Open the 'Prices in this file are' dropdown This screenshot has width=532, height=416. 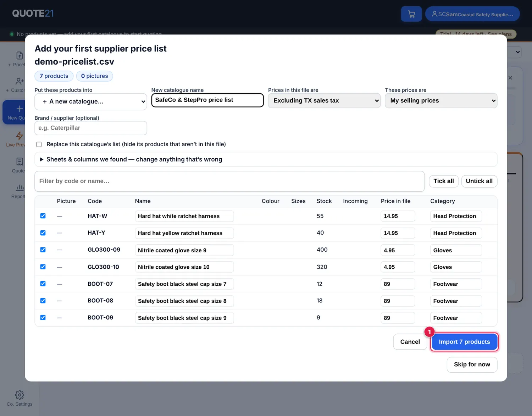tap(324, 101)
